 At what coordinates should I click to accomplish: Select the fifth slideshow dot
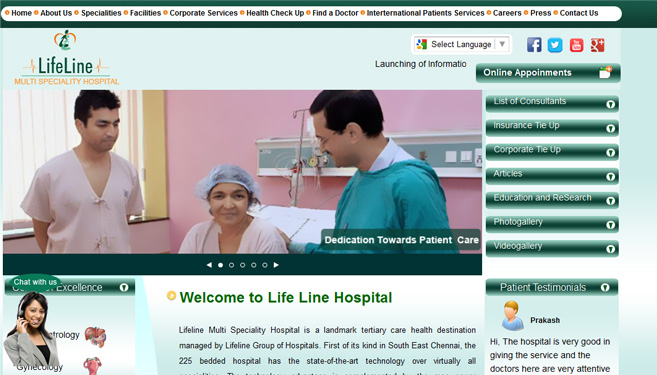(x=265, y=265)
